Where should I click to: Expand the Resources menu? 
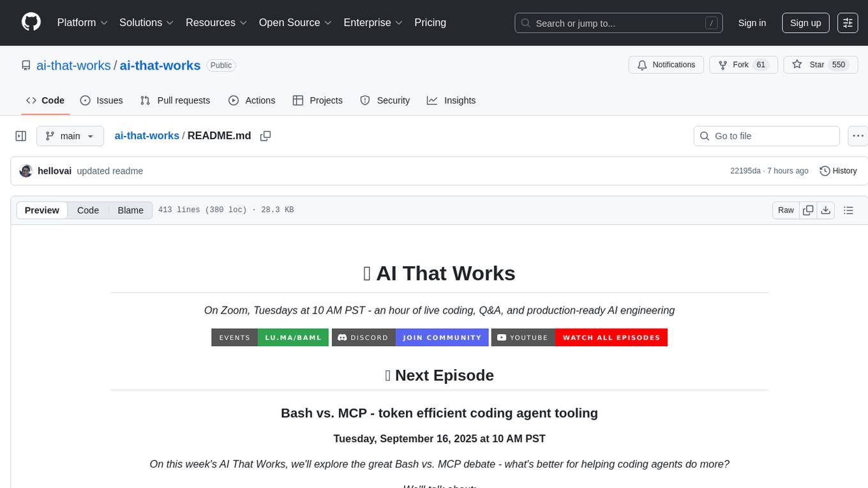[x=217, y=22]
